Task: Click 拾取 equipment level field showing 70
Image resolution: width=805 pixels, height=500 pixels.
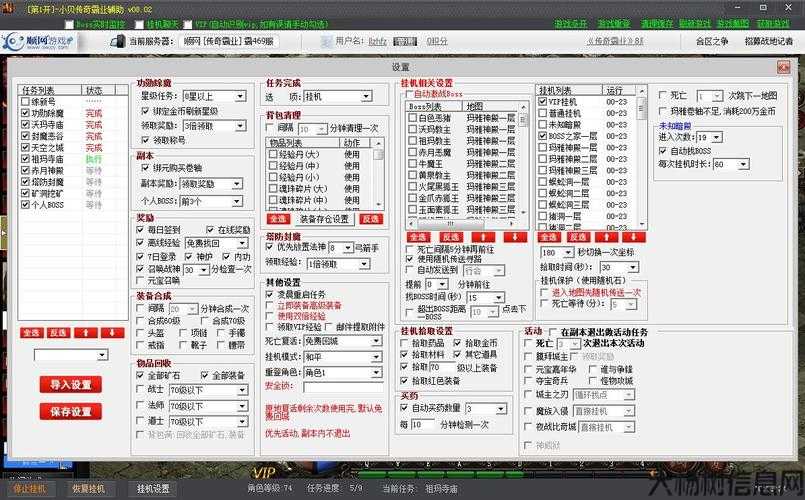Action: click(x=442, y=367)
